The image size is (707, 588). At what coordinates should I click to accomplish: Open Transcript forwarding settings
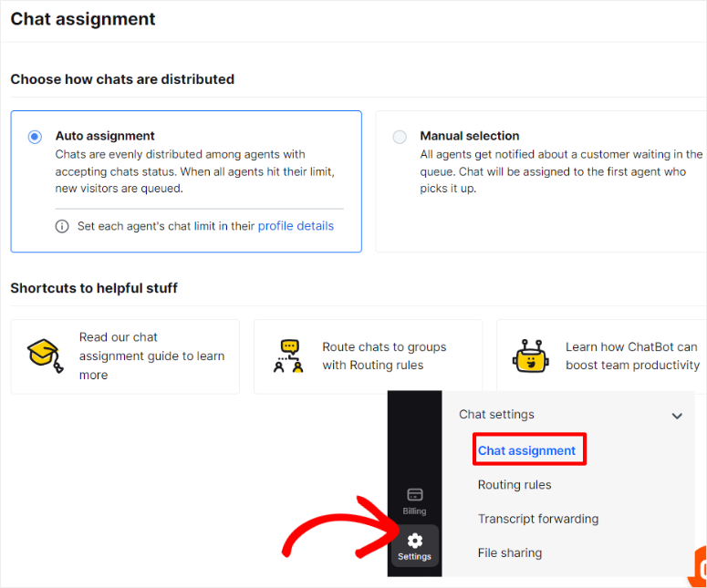(x=538, y=519)
